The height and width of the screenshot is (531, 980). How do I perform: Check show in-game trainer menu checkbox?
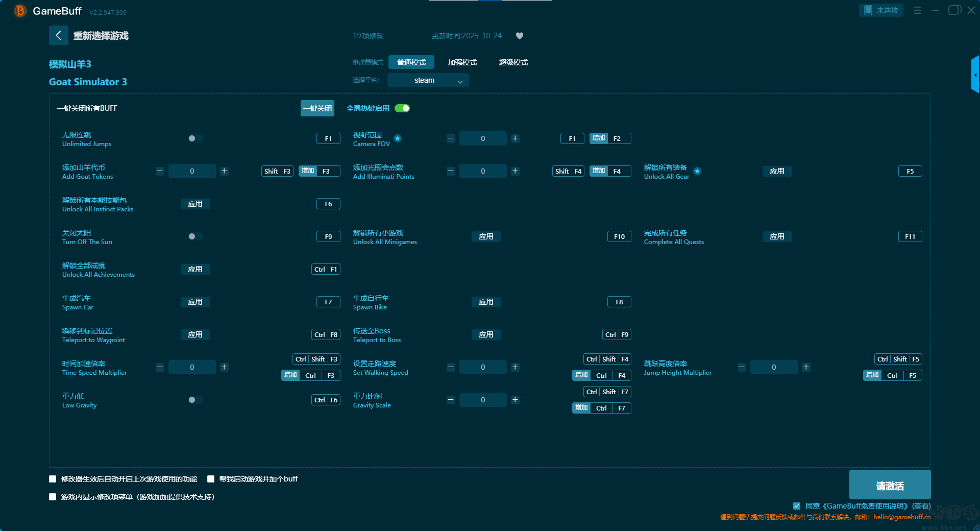(x=53, y=497)
